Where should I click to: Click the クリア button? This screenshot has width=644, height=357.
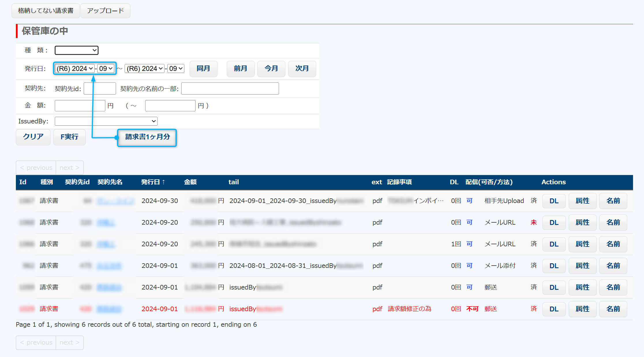(33, 137)
